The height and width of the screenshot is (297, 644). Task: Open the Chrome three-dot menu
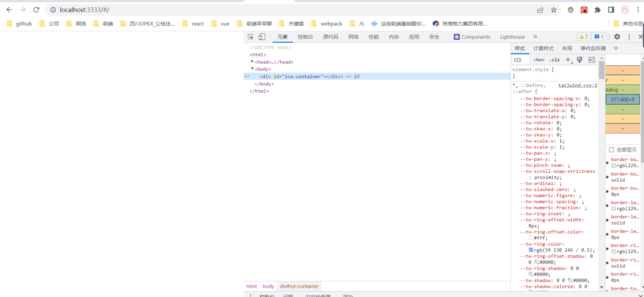[638, 10]
